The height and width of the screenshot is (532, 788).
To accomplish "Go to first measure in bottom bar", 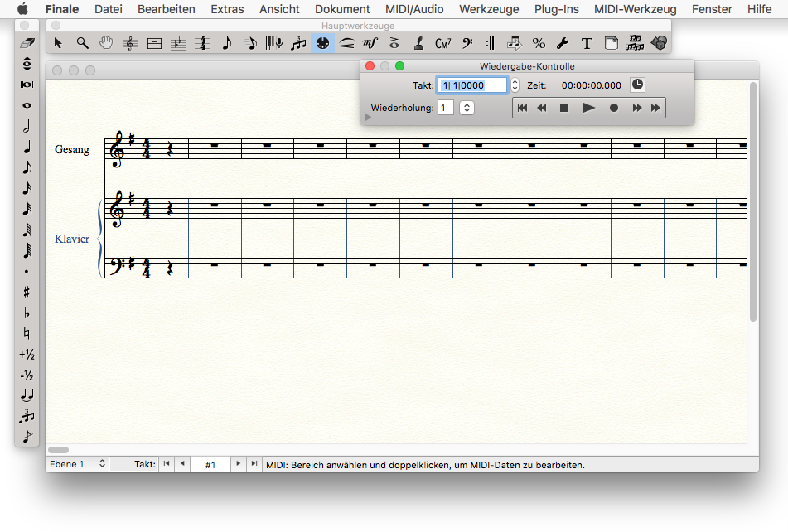I will 167,464.
